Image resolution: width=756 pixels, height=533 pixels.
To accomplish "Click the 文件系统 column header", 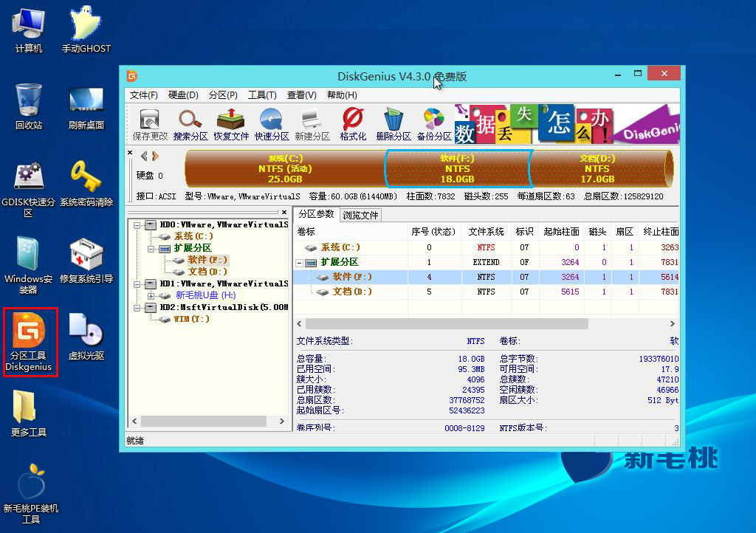I will click(486, 232).
